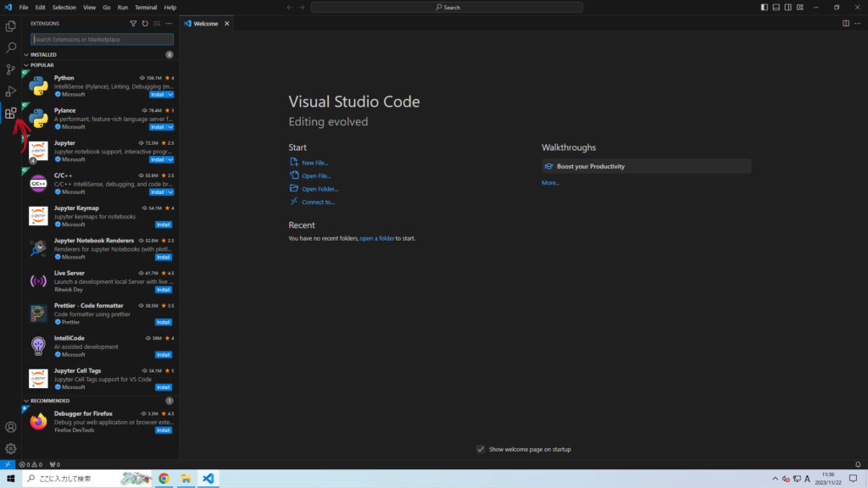
Task: Open the Explorer view in activity bar
Action: (10, 26)
